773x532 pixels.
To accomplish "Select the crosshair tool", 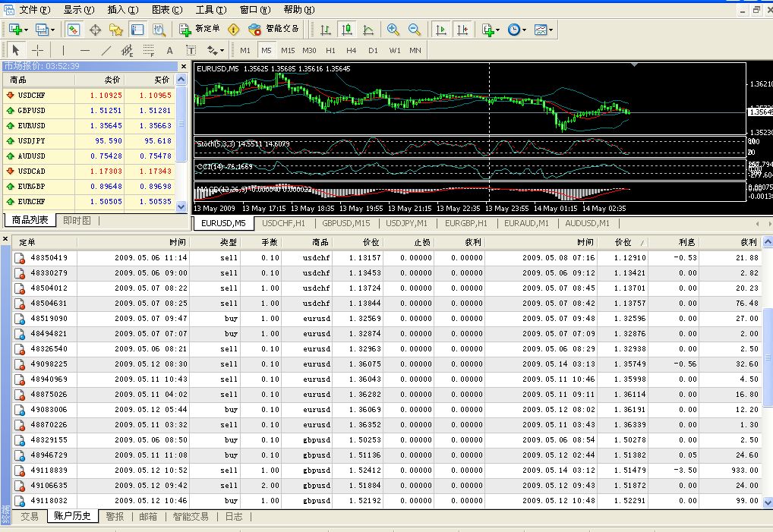I will [37, 50].
